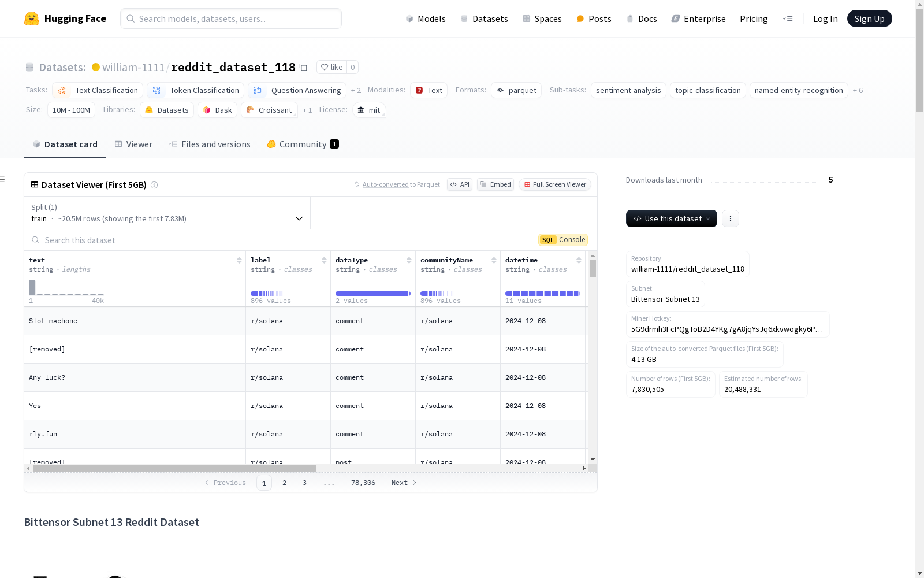Viewport: 924px width, 578px height.
Task: Go to page 2 of the table
Action: [x=284, y=483]
